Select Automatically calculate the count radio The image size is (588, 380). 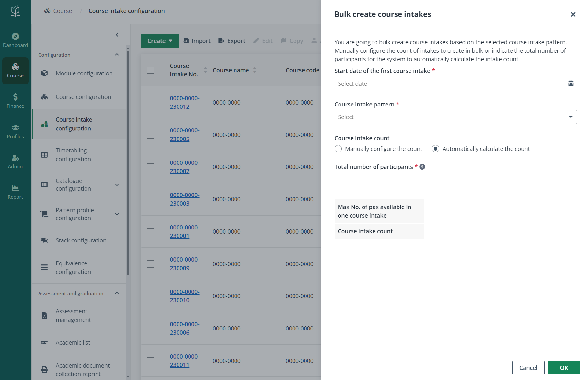435,149
